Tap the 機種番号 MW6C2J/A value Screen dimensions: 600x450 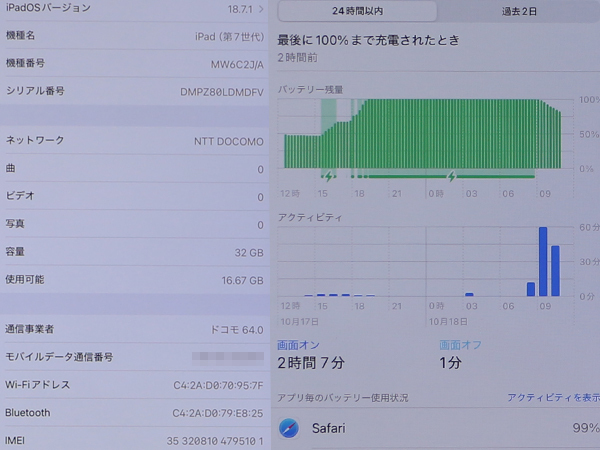pos(237,65)
